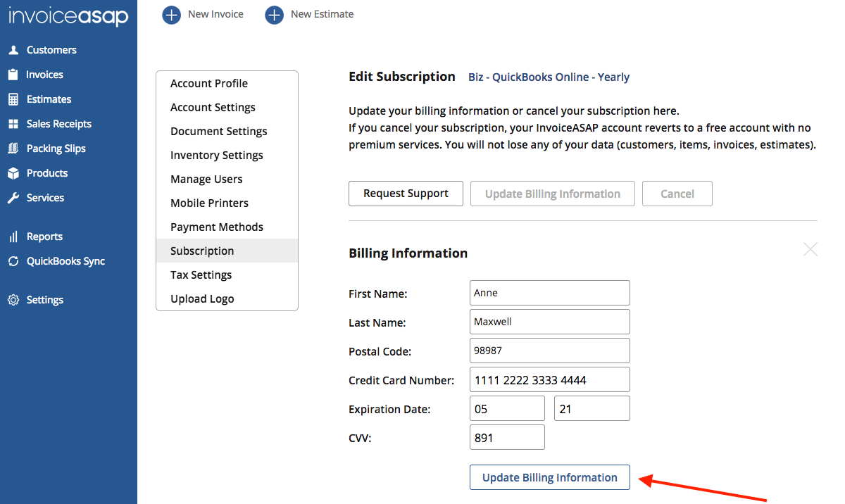845x504 pixels.
Task: Click the Customers person icon in sidebar
Action: pos(13,50)
